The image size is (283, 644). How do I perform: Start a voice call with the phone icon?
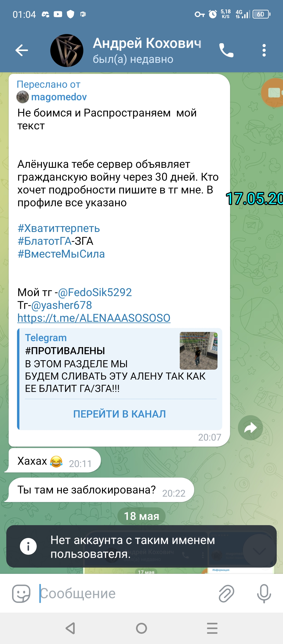point(226,50)
